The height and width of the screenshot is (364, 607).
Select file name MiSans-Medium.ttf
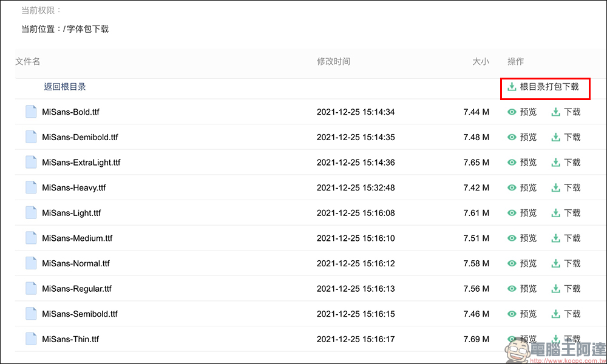[x=77, y=238]
